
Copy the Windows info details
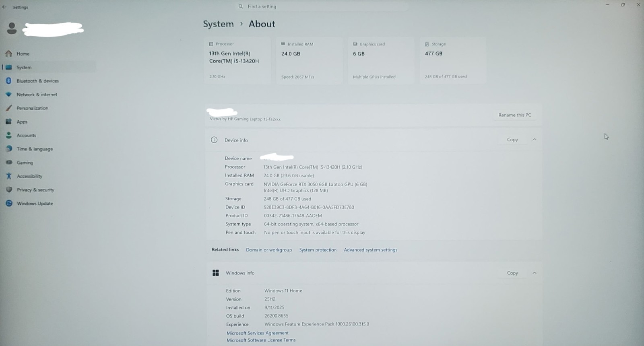(x=512, y=273)
